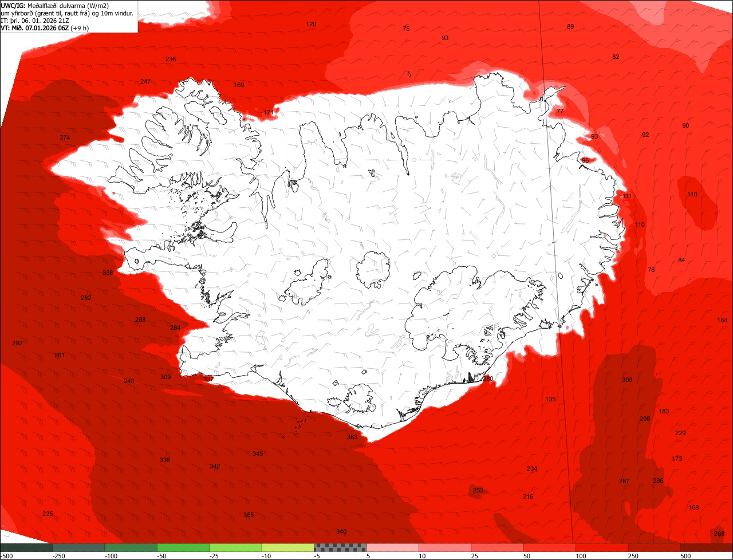Pick the darkest maroon above-500 legend swatch
733x560 pixels.
(x=707, y=548)
